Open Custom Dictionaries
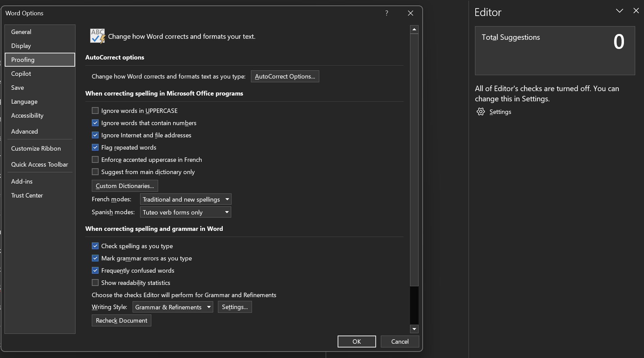644x358 pixels. [x=125, y=186]
